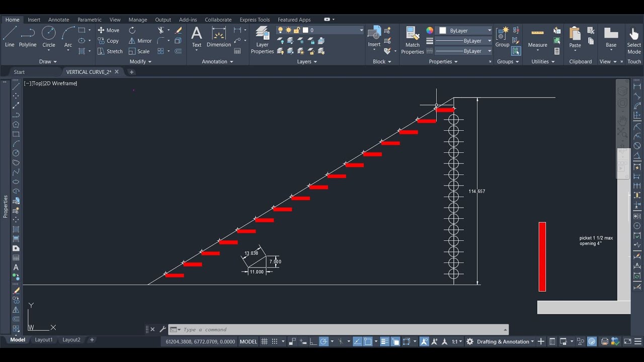Create a Group with the Group tool

502,37
